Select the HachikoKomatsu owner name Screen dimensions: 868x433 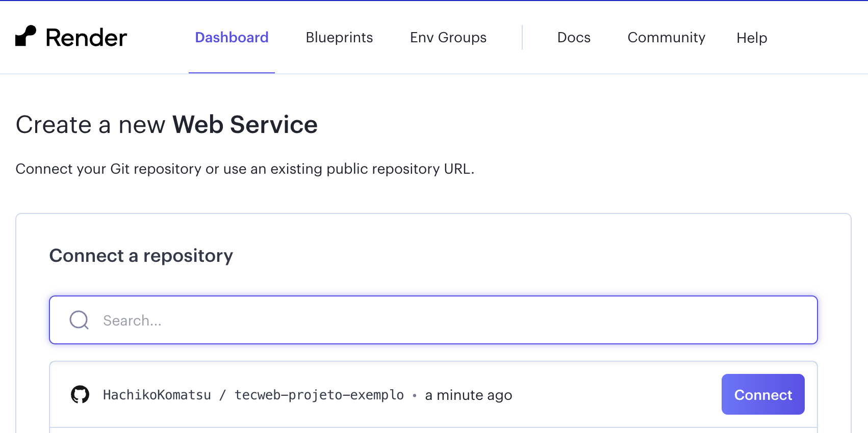pyautogui.click(x=157, y=395)
